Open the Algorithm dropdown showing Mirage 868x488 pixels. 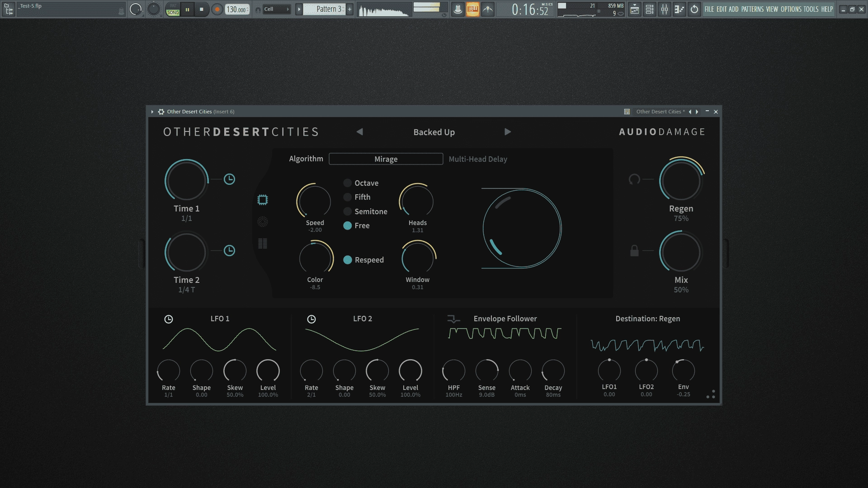[386, 159]
